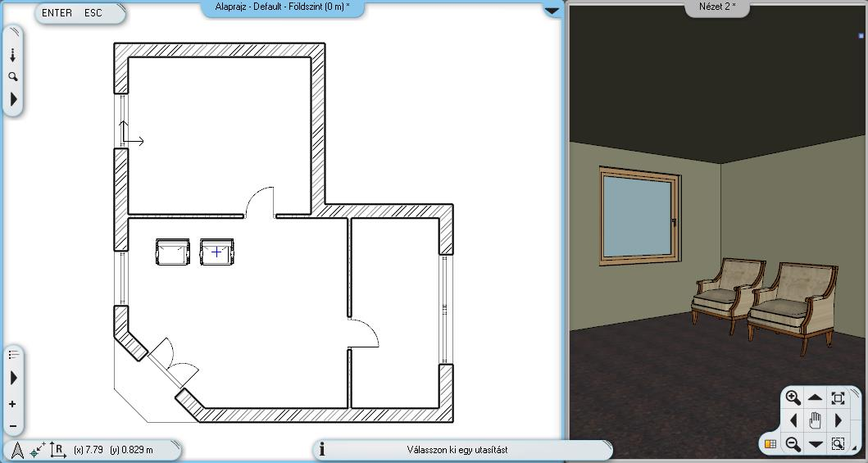868x463 pixels.
Task: Zoom out the 3D view with minus magnifier
Action: [793, 443]
